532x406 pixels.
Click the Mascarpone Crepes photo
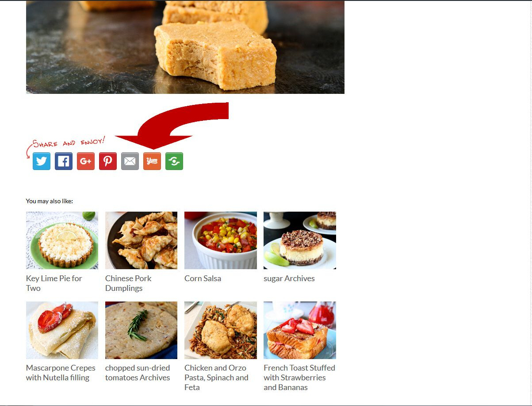(62, 330)
